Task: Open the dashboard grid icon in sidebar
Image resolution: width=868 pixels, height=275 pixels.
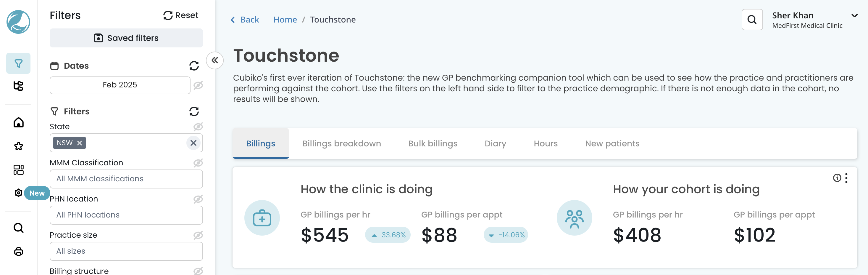Action: click(x=18, y=170)
